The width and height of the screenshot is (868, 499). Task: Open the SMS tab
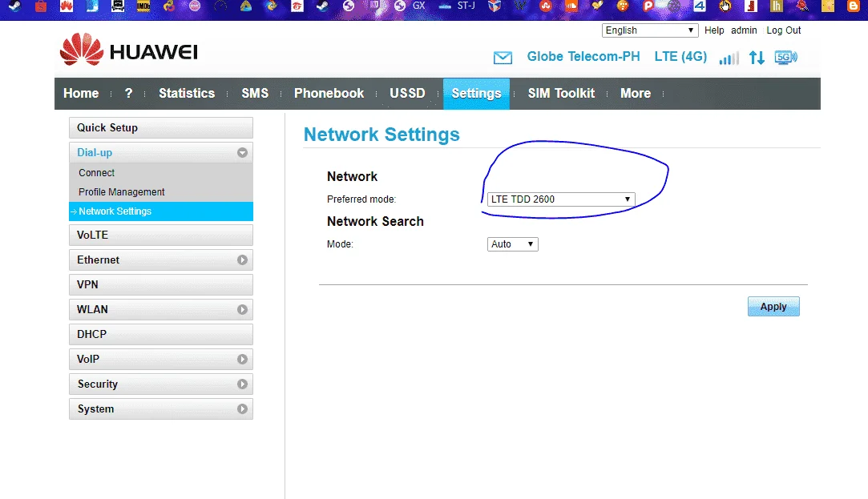pos(255,94)
